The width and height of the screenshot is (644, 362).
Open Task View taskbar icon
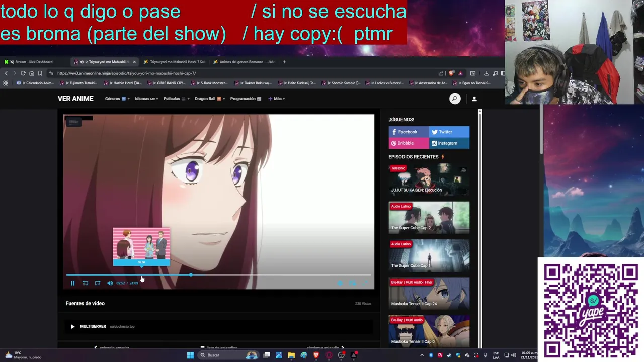tap(266, 355)
